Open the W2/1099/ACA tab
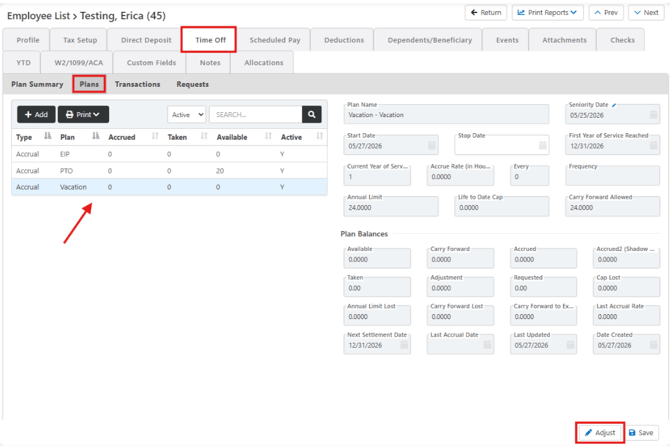 point(77,62)
